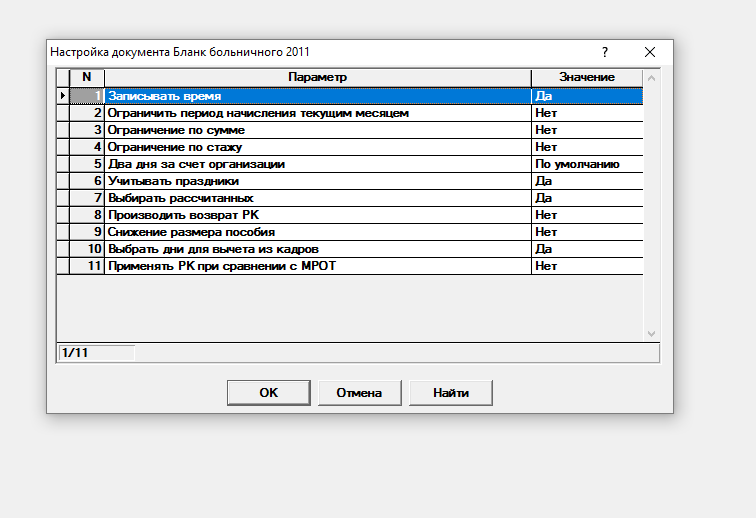Click the Отмена button

(360, 393)
